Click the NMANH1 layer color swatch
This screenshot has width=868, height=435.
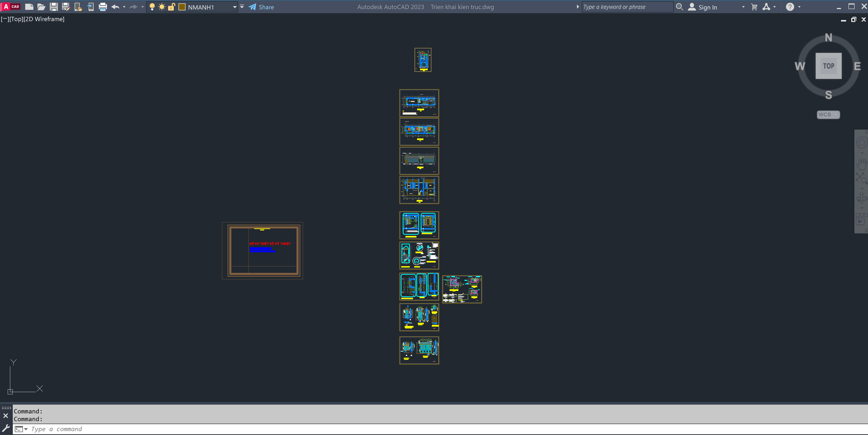tap(182, 7)
